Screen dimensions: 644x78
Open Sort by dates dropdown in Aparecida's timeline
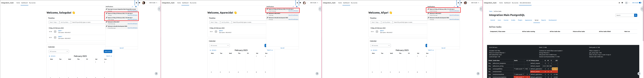tap(226, 22)
